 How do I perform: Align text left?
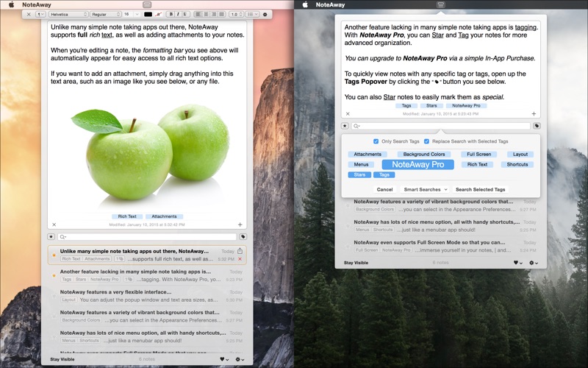[198, 14]
